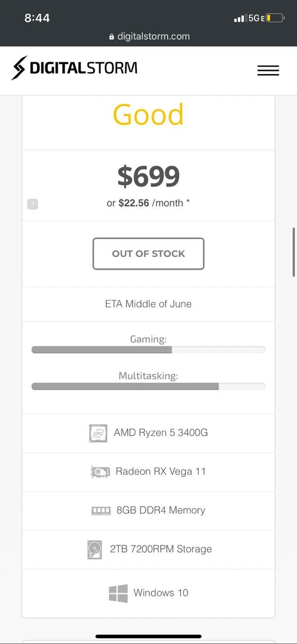This screenshot has height=644, width=297.
Task: Open the hamburger navigation menu
Action: tap(268, 70)
